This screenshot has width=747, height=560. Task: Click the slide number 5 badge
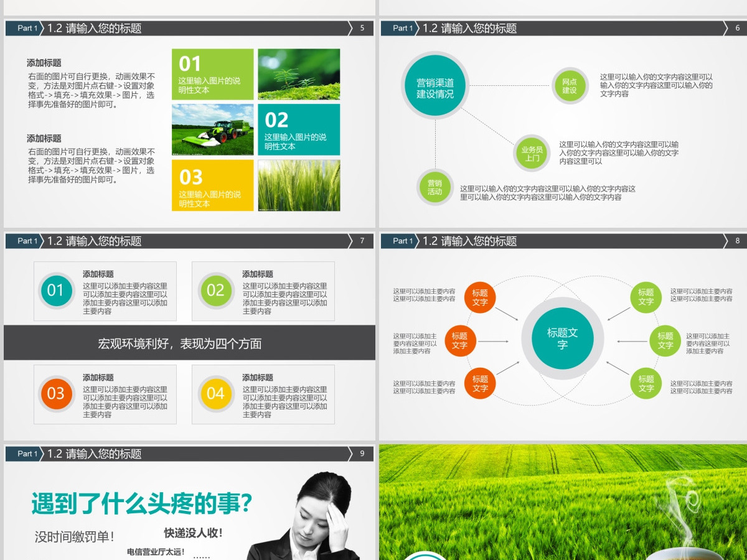pyautogui.click(x=362, y=28)
